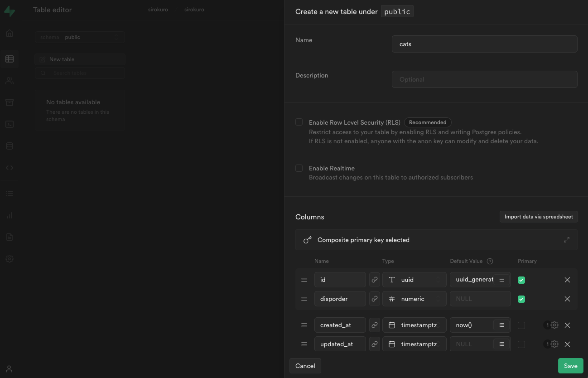588x378 pixels.
Task: Enable Realtime checkbox
Action: [x=299, y=168]
